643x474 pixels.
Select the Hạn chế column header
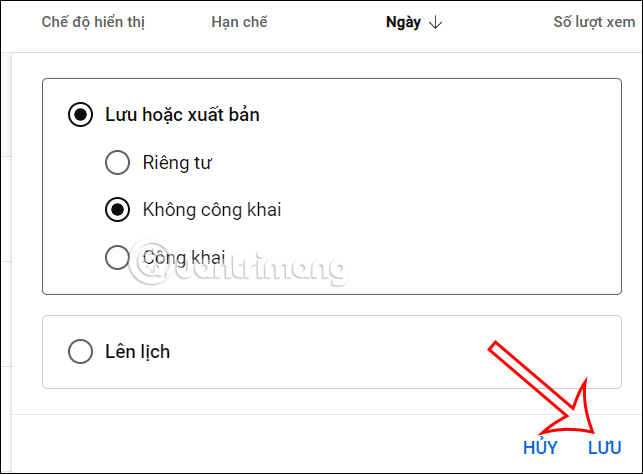(x=239, y=22)
